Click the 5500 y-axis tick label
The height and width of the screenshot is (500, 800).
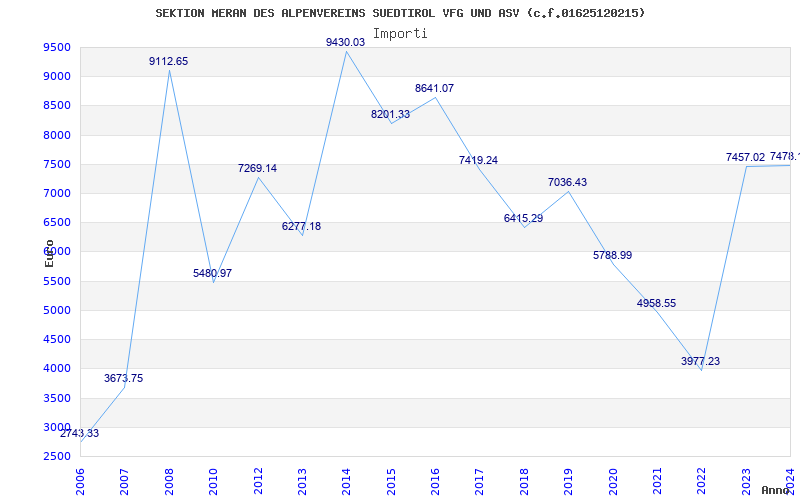click(57, 281)
